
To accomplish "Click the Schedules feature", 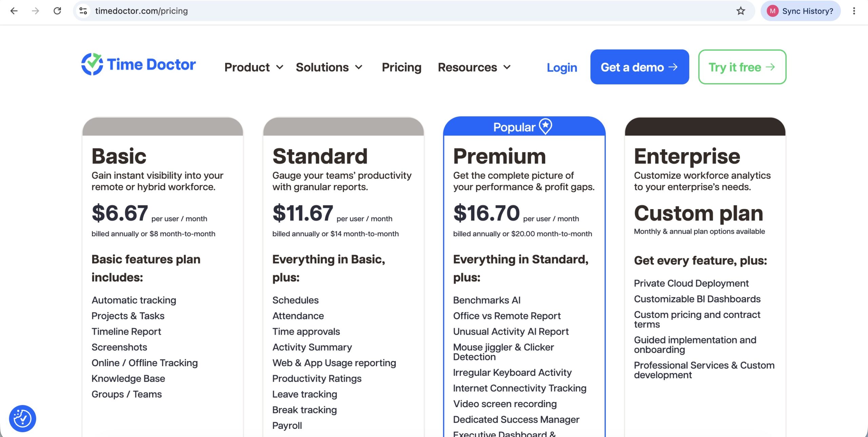I will tap(295, 300).
